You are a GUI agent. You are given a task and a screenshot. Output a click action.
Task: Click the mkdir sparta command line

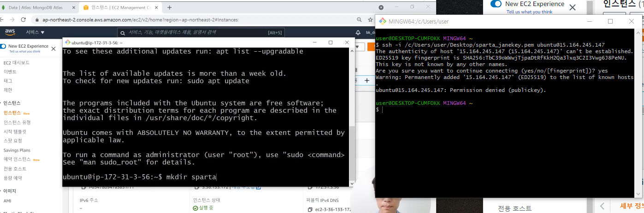tap(140, 177)
